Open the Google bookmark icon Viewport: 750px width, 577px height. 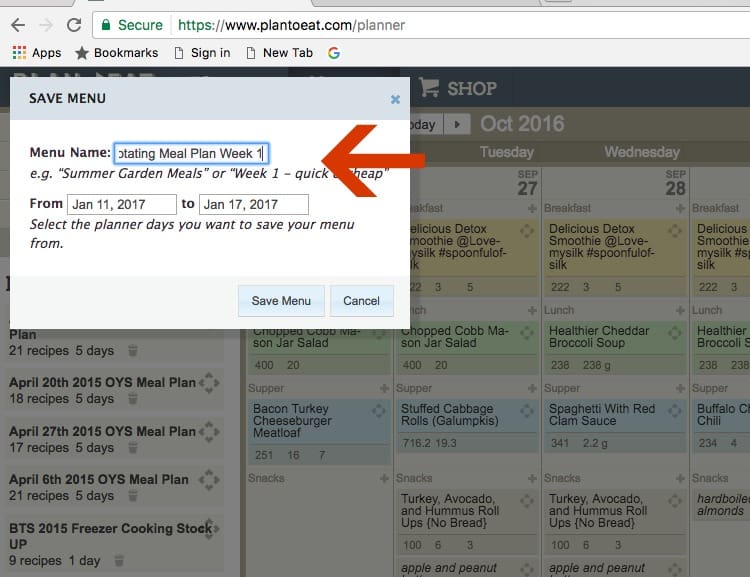[334, 53]
